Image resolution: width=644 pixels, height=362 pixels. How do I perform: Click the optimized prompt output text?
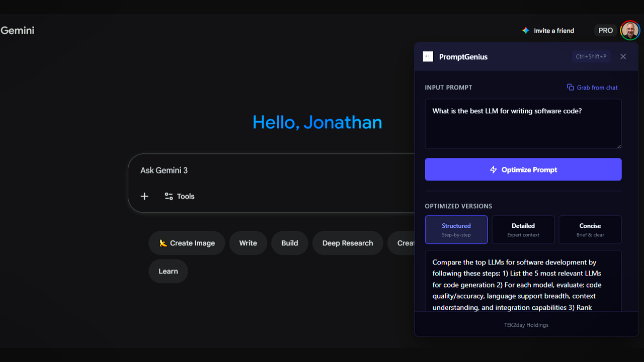(517, 285)
